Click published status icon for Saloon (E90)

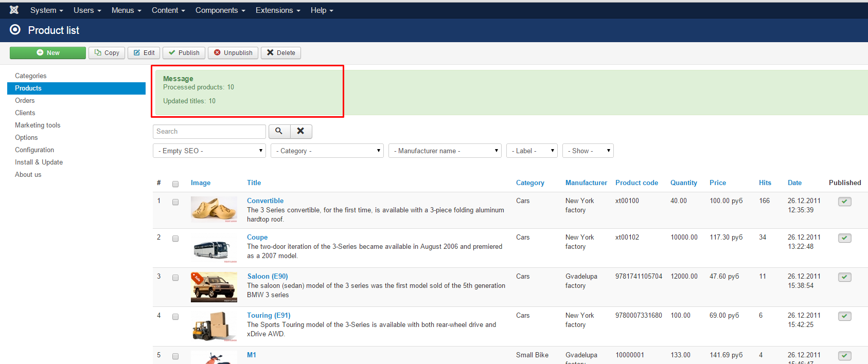(844, 277)
